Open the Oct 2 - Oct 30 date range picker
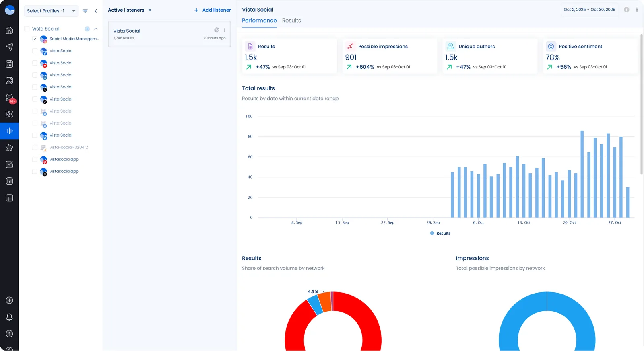 (589, 10)
